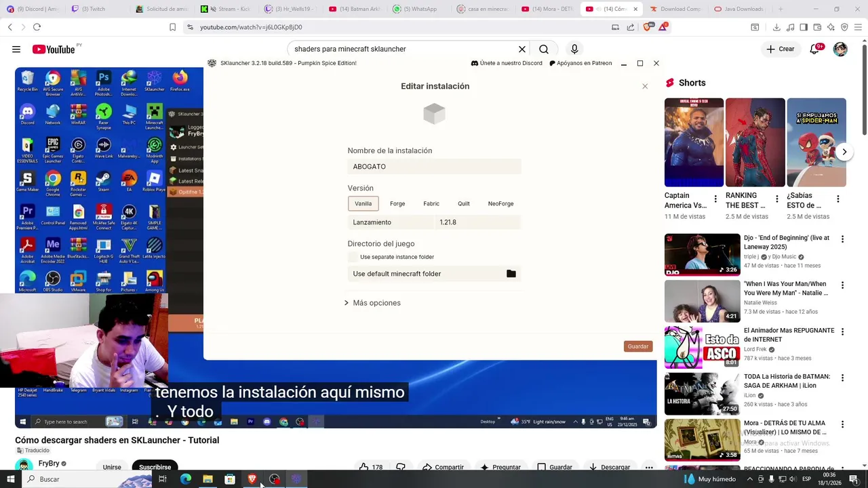The image size is (868, 488).
Task: Switch to the Batman Arkham browser tab
Action: pos(355,9)
